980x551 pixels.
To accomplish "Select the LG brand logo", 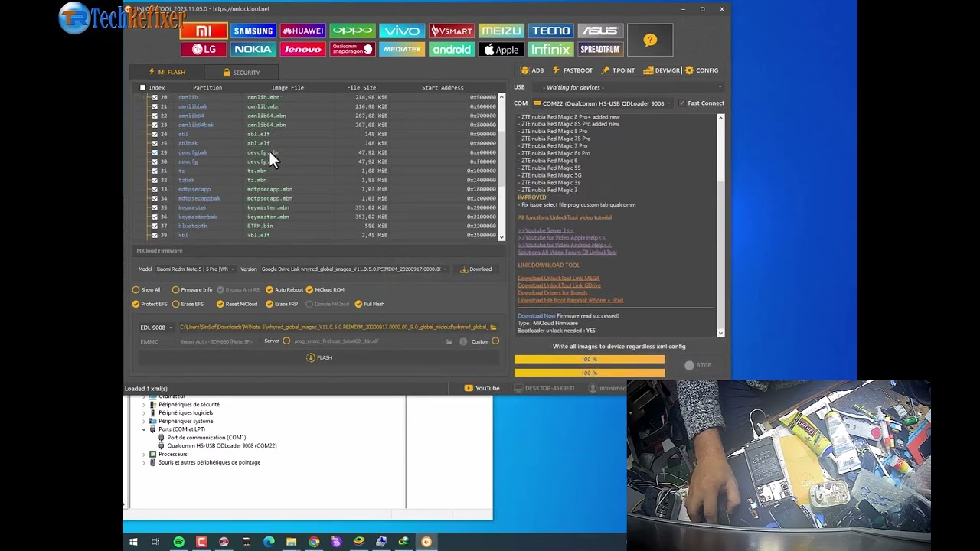I will pos(204,49).
